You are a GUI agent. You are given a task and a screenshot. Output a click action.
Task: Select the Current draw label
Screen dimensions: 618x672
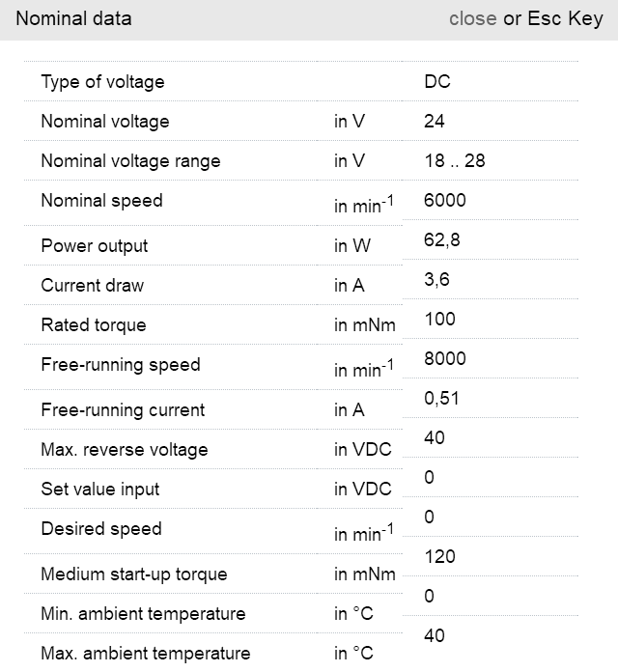click(92, 286)
